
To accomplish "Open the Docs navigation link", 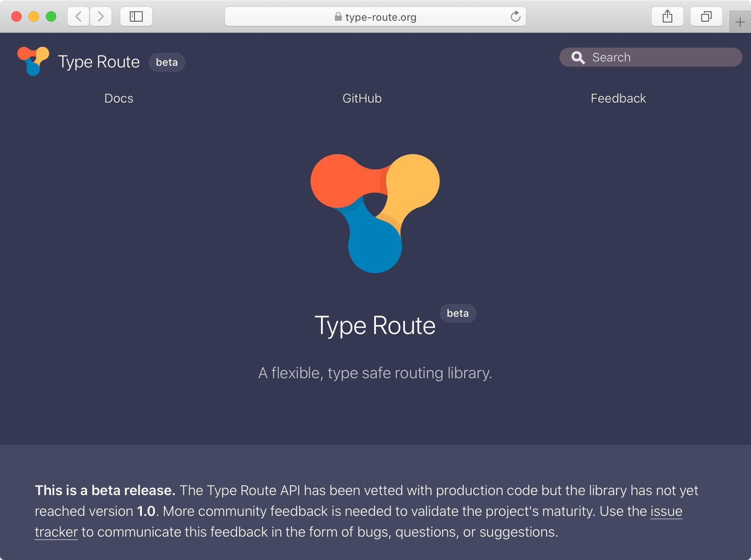I will [119, 98].
